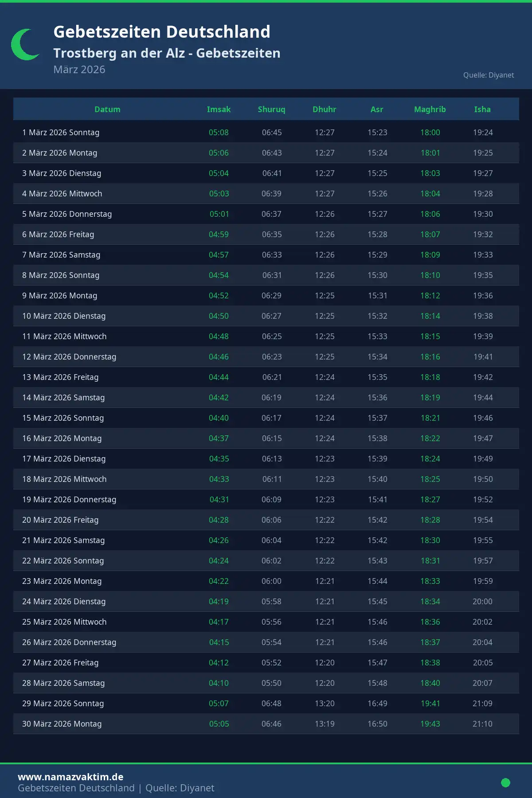532x798 pixels.
Task: Click the März 2026 month label
Action: point(79,70)
